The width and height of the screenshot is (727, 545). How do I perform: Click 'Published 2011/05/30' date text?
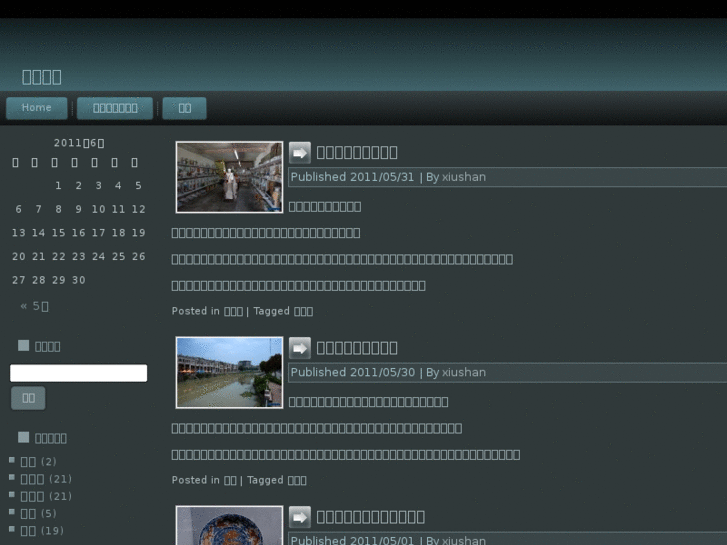point(353,372)
